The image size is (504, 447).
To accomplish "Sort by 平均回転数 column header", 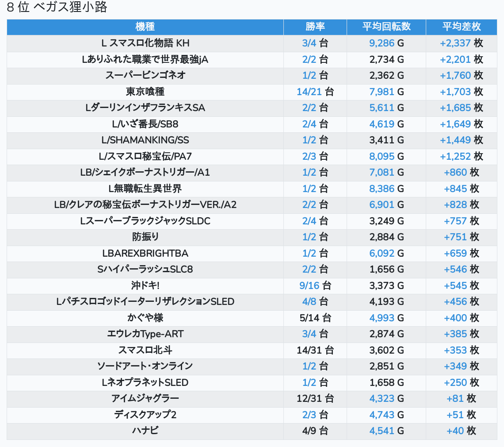I will tap(386, 27).
